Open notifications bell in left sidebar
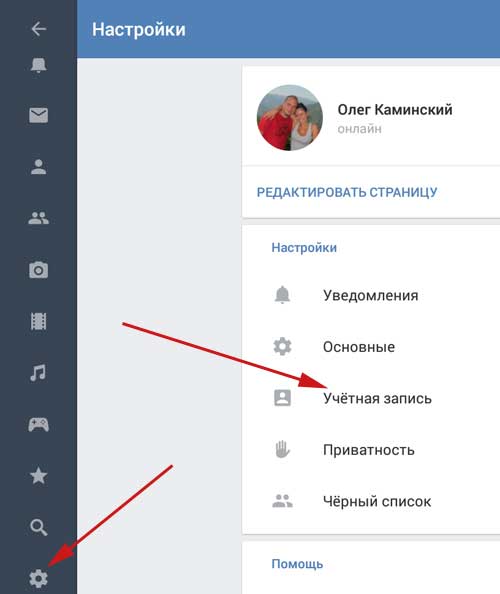Viewport: 500px width, 594px height. click(39, 65)
